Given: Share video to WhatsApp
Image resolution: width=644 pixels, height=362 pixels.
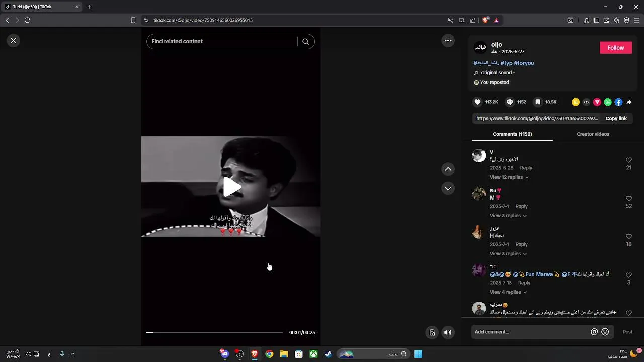Looking at the screenshot, I should tap(608, 102).
